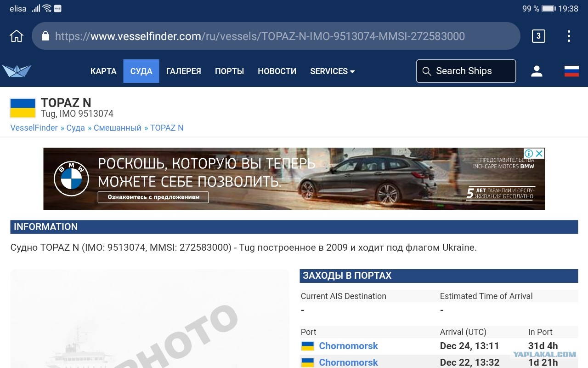The width and height of the screenshot is (588, 368).
Task: Tap the 19:38 clock in status bar
Action: 568,9
